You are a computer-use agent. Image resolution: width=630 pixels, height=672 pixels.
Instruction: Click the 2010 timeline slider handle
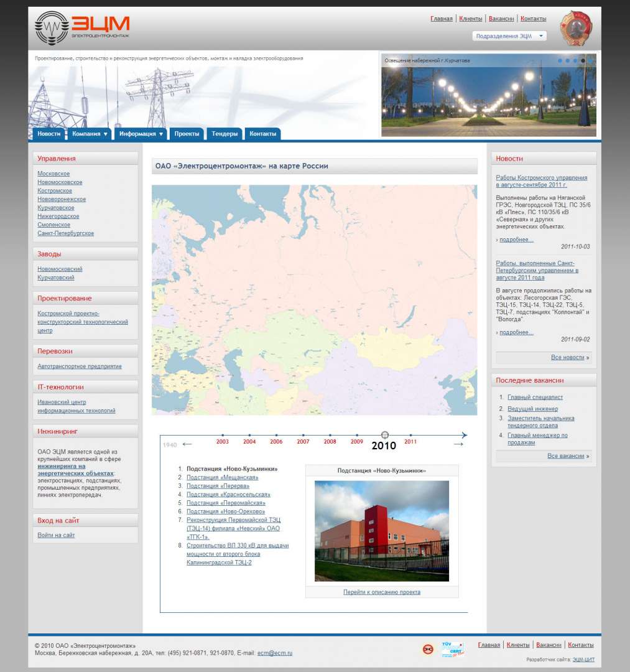coord(384,435)
